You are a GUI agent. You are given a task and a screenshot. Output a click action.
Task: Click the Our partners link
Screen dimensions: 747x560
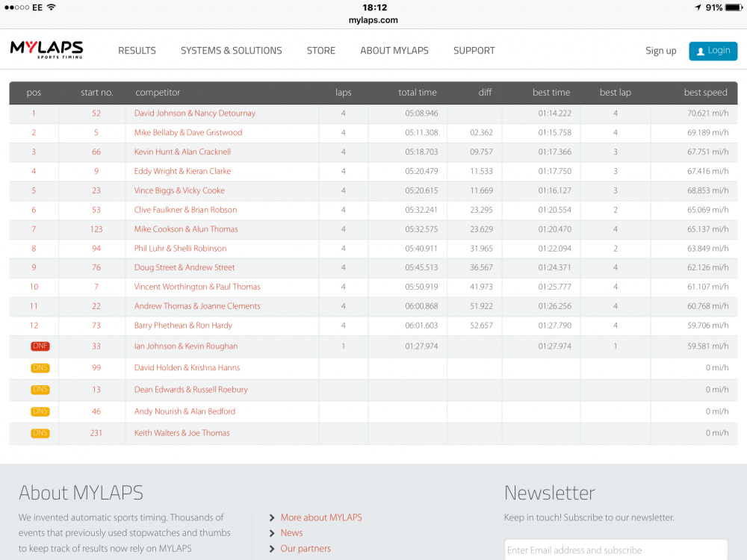pyautogui.click(x=306, y=549)
